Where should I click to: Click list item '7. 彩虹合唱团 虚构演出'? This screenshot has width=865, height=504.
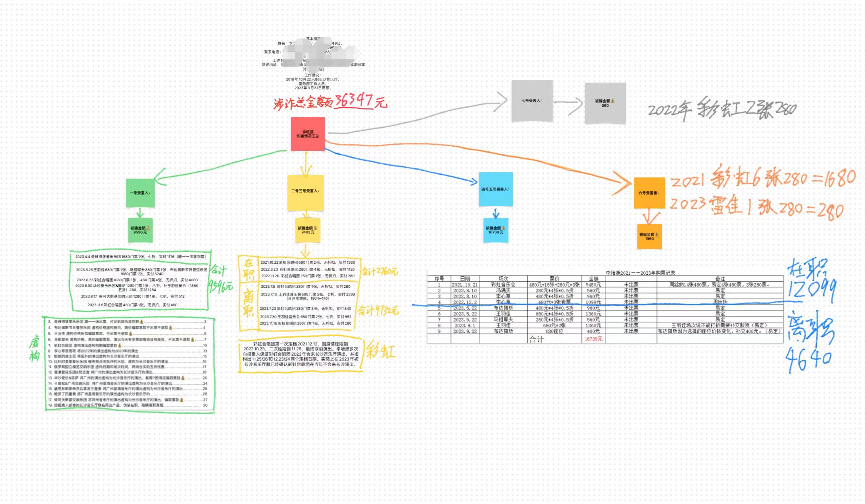tap(127, 345)
